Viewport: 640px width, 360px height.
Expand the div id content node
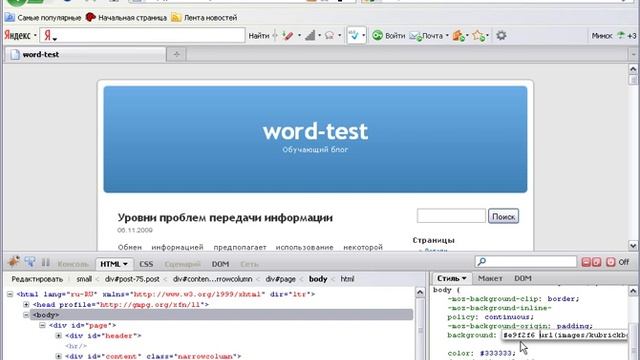[58, 356]
